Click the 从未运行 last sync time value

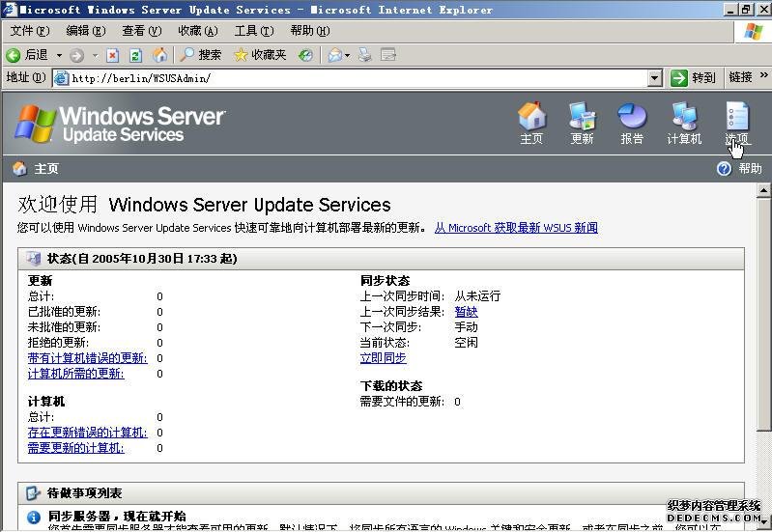coord(477,296)
